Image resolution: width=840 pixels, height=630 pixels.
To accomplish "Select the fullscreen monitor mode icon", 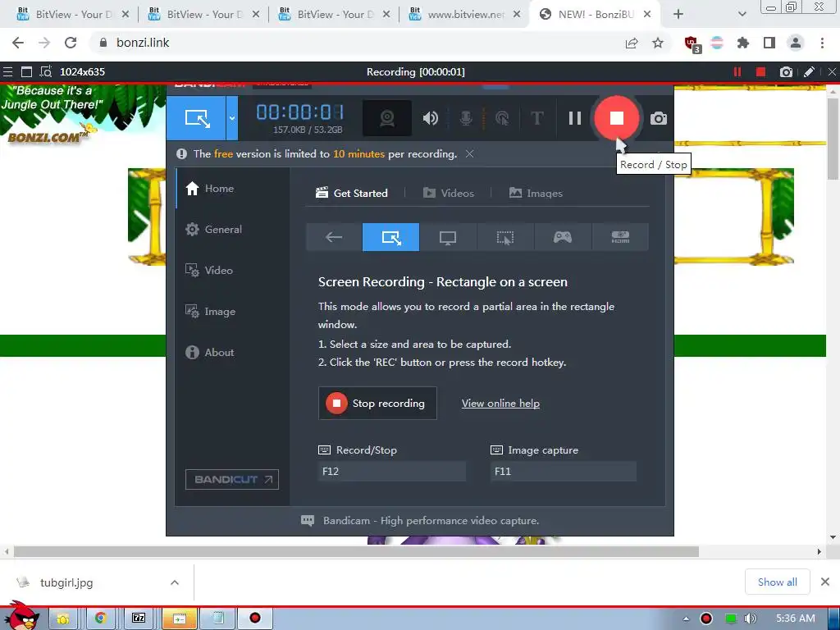I will (x=448, y=237).
